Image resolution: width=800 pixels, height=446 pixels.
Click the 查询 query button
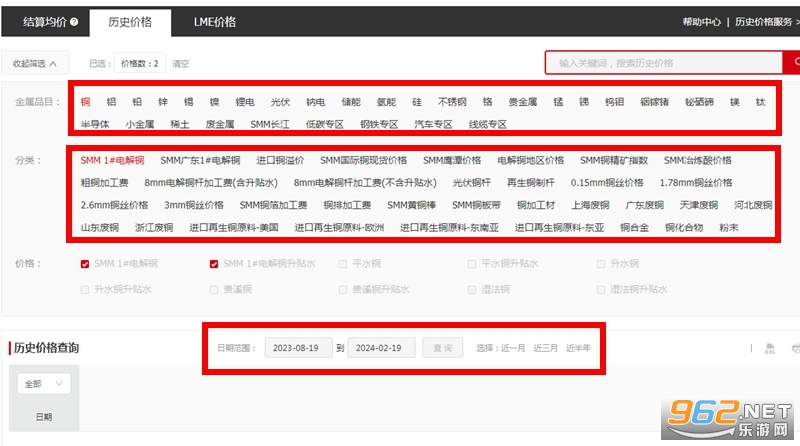point(442,348)
